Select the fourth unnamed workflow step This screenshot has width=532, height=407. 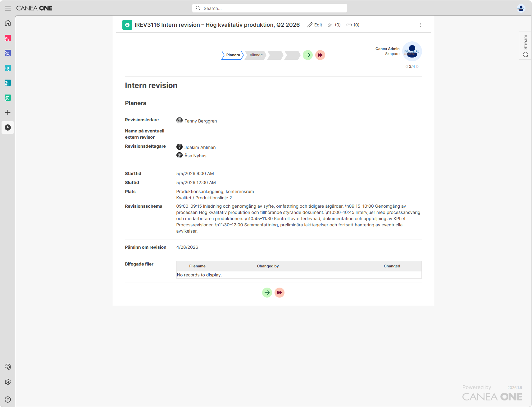point(292,55)
